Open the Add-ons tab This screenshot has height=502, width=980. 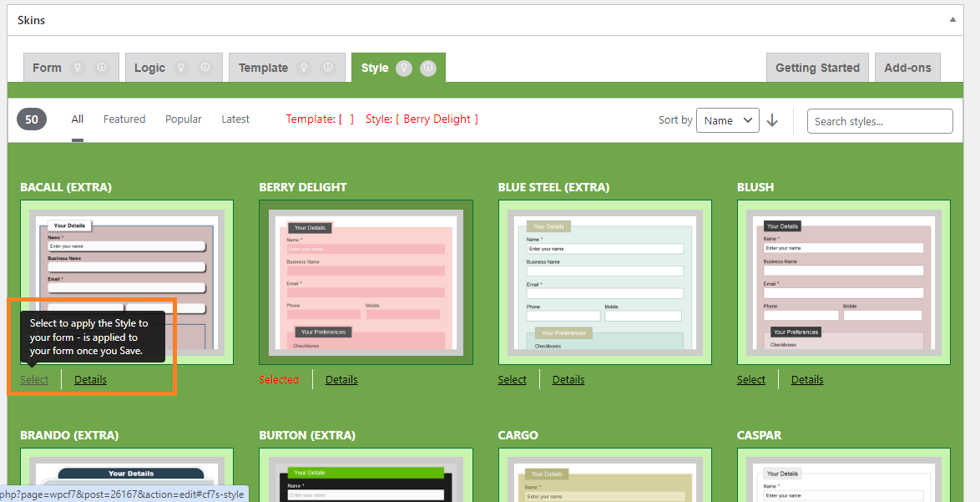pos(907,68)
